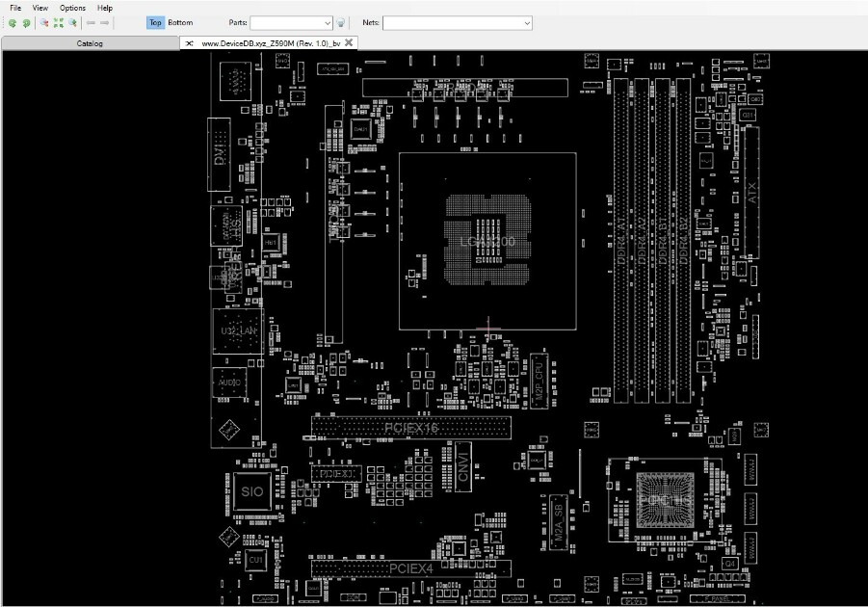Screen dimensions: 868x607
Task: Click the shuffle icon on the Z590M tab
Action: tap(190, 43)
